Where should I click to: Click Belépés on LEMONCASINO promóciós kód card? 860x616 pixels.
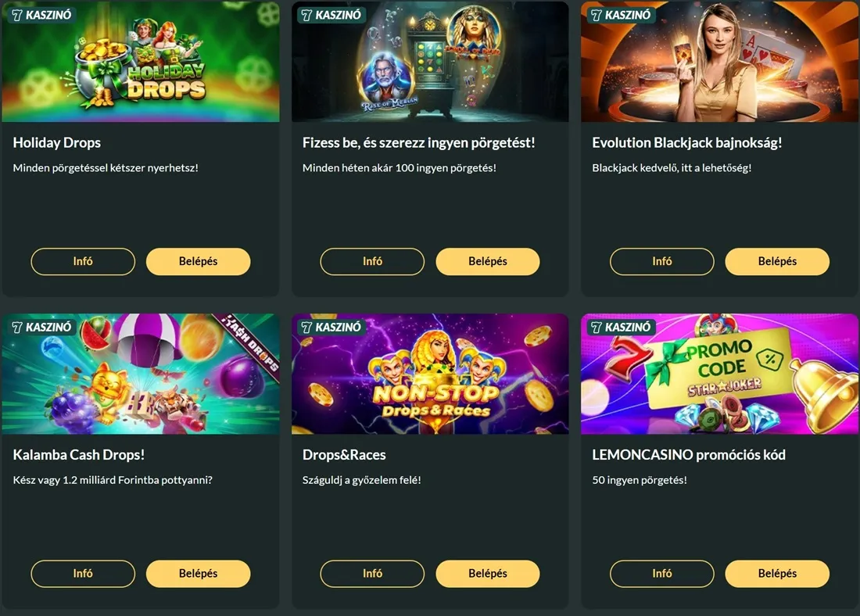click(x=777, y=573)
